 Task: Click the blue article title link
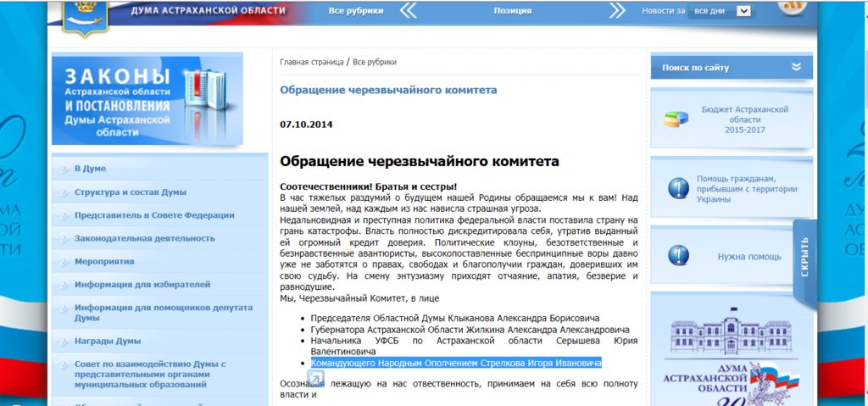388,90
